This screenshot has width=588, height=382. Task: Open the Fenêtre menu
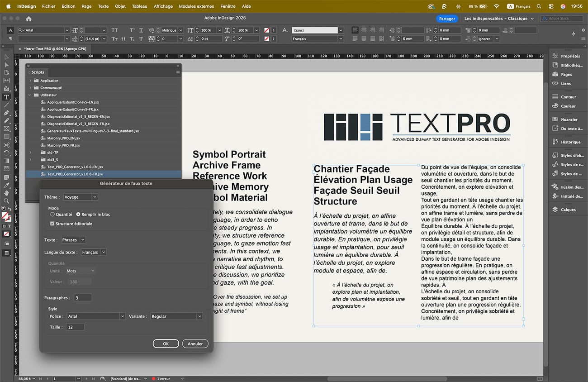tap(228, 6)
